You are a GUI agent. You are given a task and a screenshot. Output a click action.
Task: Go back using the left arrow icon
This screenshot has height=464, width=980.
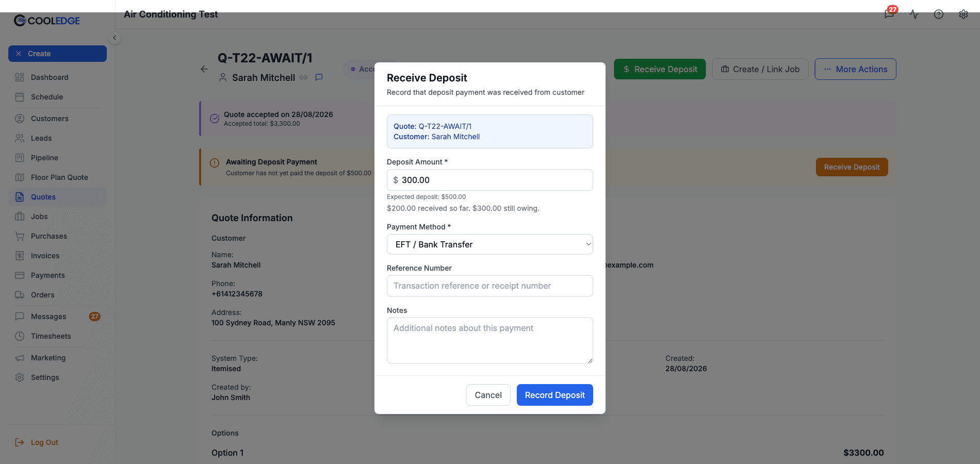click(204, 69)
